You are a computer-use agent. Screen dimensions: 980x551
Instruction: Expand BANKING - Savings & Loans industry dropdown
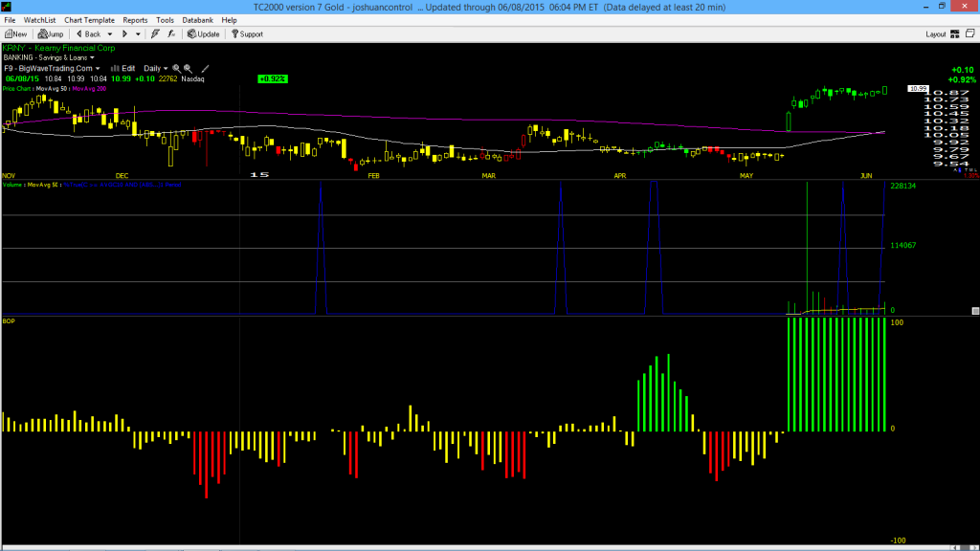click(x=49, y=57)
